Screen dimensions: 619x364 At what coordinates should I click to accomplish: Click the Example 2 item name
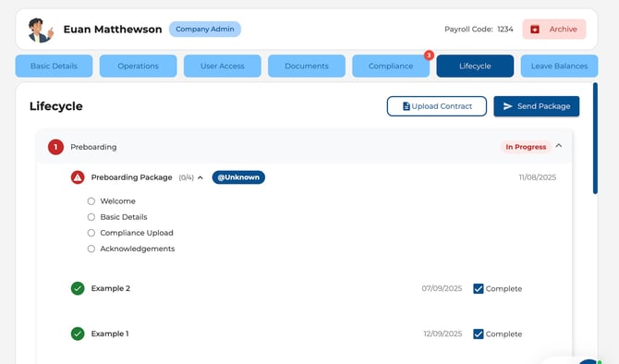[x=111, y=288]
